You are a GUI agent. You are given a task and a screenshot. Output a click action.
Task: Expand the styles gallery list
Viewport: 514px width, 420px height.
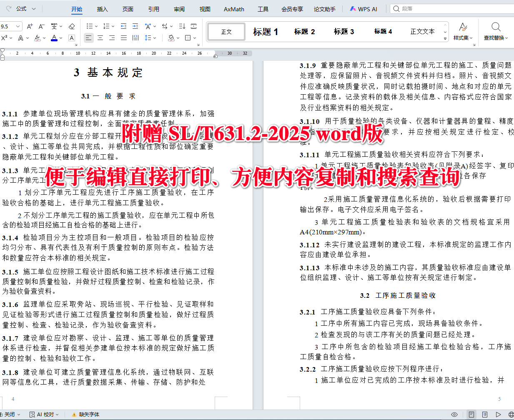coord(445,38)
